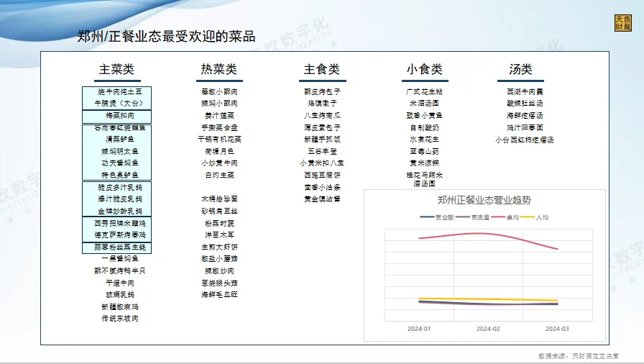Select the dish 白灼生菜
Screen dimensions: 644x364
[219, 175]
